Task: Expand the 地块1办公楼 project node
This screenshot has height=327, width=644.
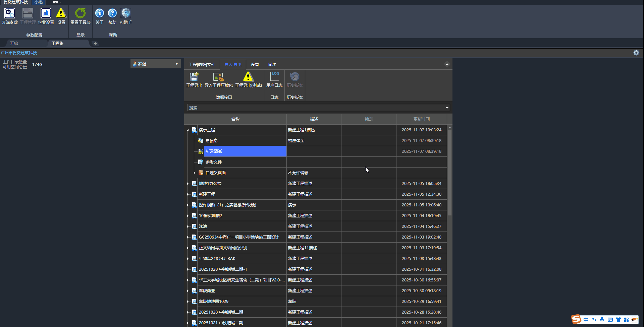Action: [x=188, y=184]
